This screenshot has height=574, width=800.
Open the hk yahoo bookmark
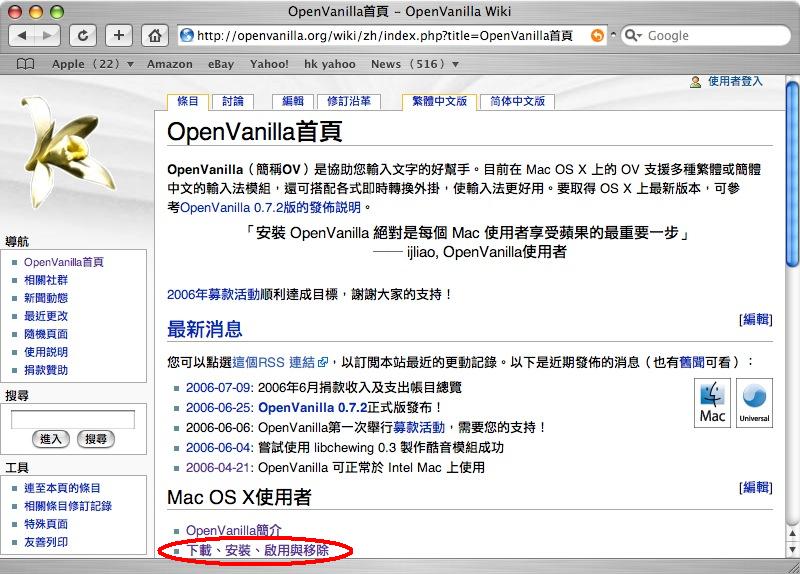pyautogui.click(x=330, y=64)
